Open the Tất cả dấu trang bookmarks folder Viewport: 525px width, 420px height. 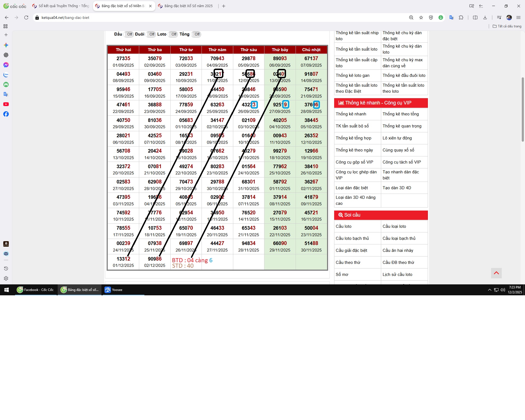[x=507, y=26]
